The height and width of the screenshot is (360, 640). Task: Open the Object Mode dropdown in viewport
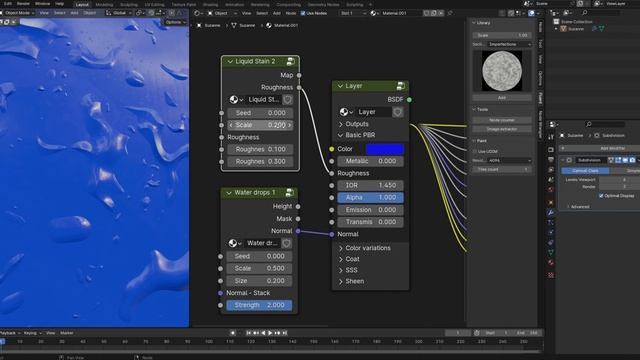click(x=17, y=13)
